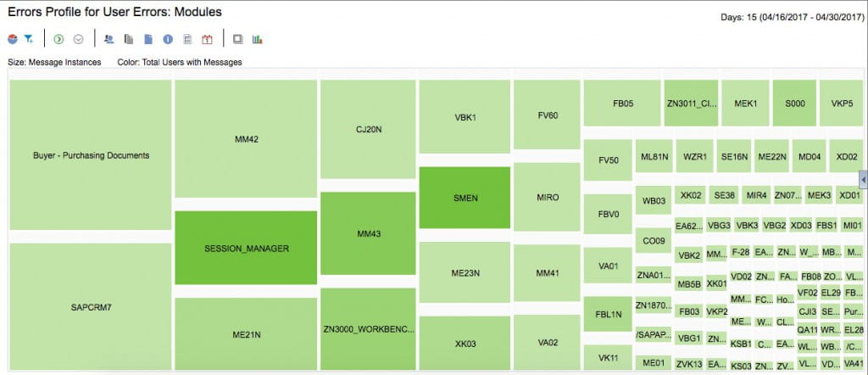Screen dimensions: 868x375
Task: Click the Buyer - Purchasing Documents tile
Action: [x=91, y=156]
